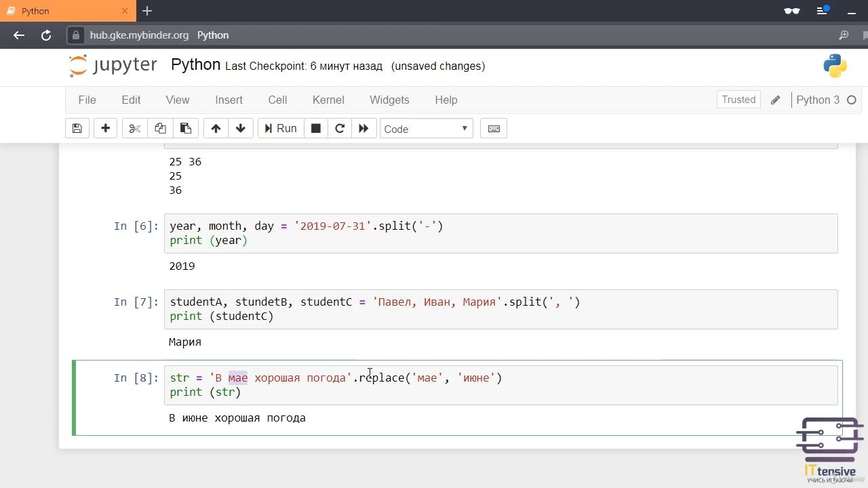Copy selected cells with the copy icon

click(x=160, y=129)
